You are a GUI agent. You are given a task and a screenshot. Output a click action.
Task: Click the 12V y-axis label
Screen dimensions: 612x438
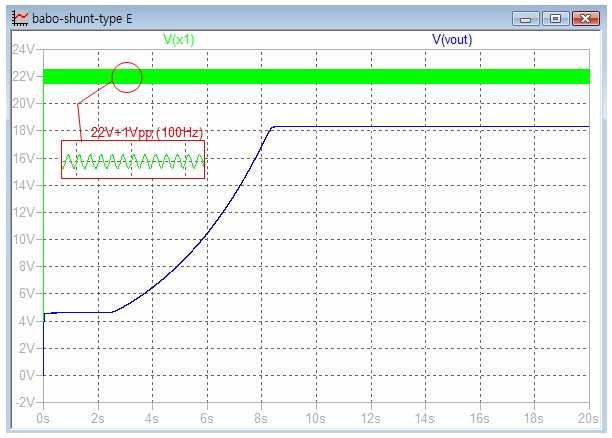point(23,212)
